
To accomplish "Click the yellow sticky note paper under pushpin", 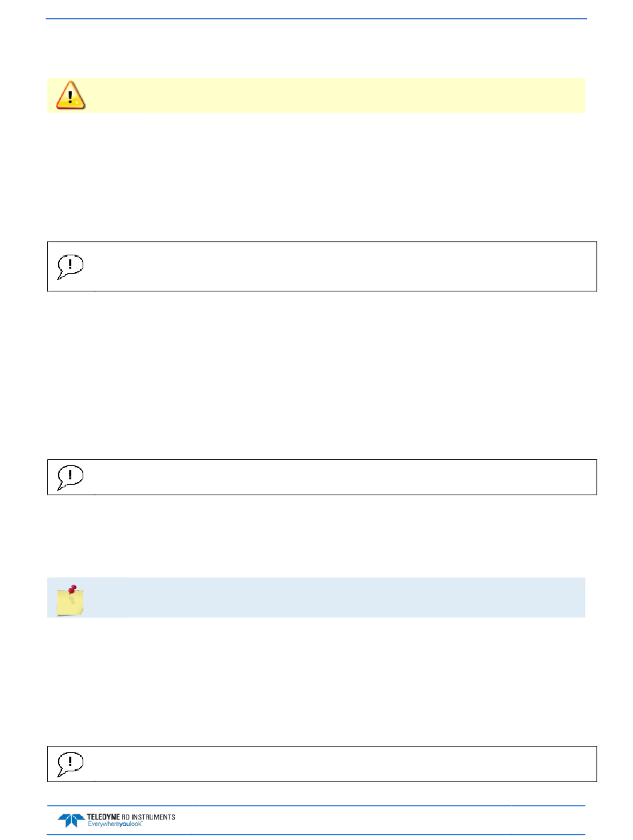I will pos(70,604).
